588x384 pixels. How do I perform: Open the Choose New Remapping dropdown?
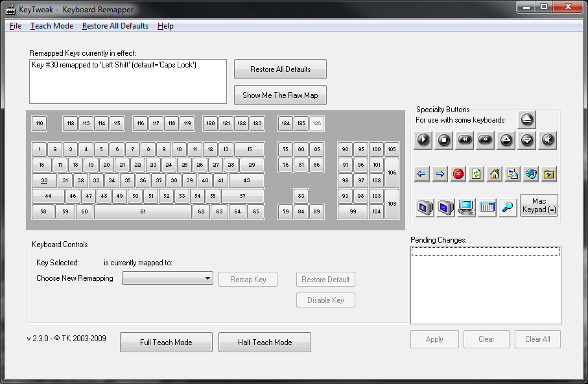pyautogui.click(x=167, y=278)
